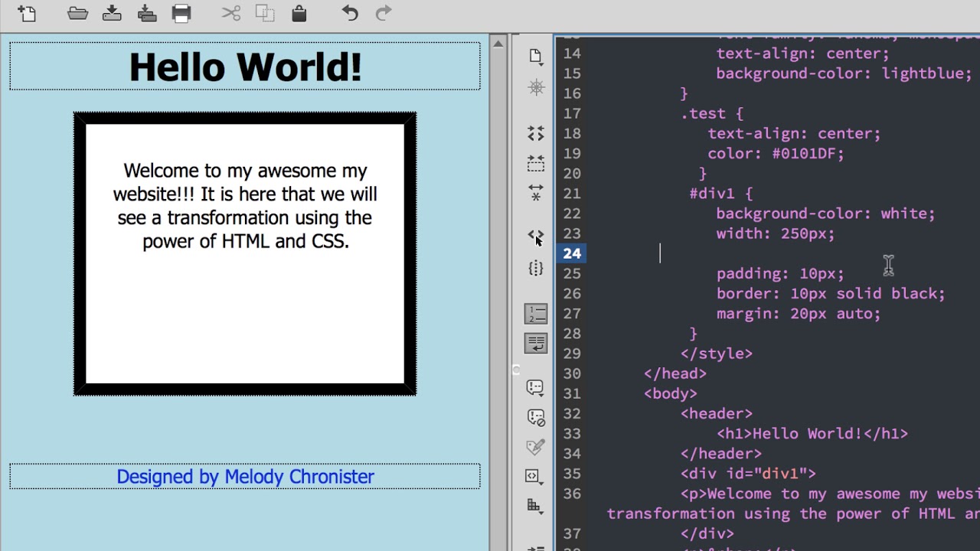The image size is (980, 551).
Task: Toggle word wrap in code view
Action: pos(536,344)
